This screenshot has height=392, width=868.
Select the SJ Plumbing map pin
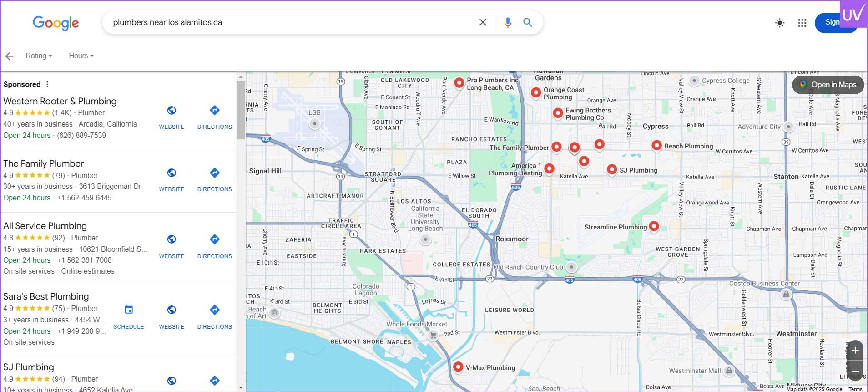pos(612,169)
